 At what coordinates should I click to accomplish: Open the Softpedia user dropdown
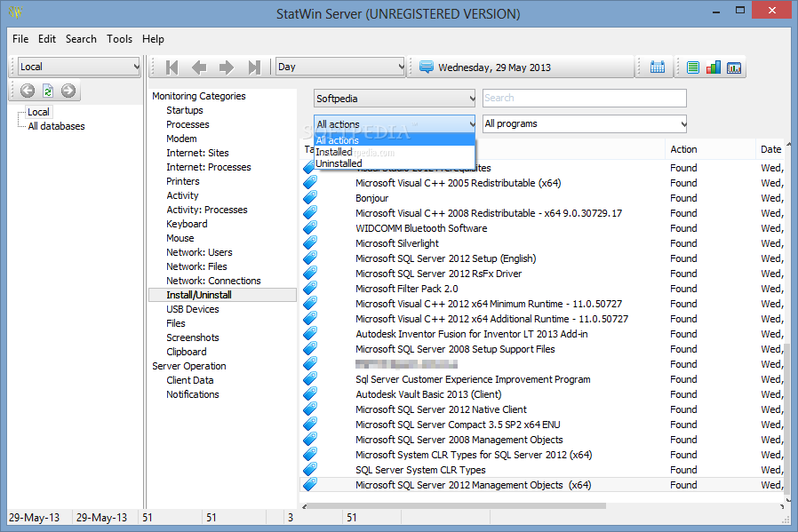[395, 99]
